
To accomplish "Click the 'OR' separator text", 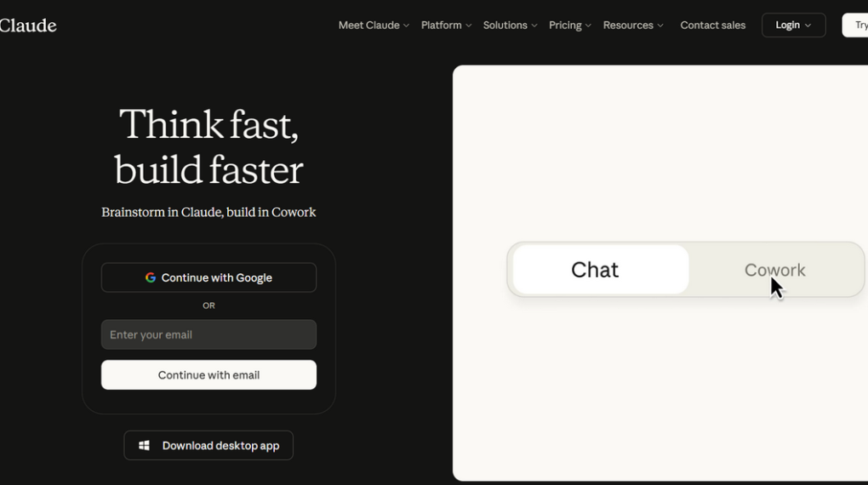I will pos(208,305).
